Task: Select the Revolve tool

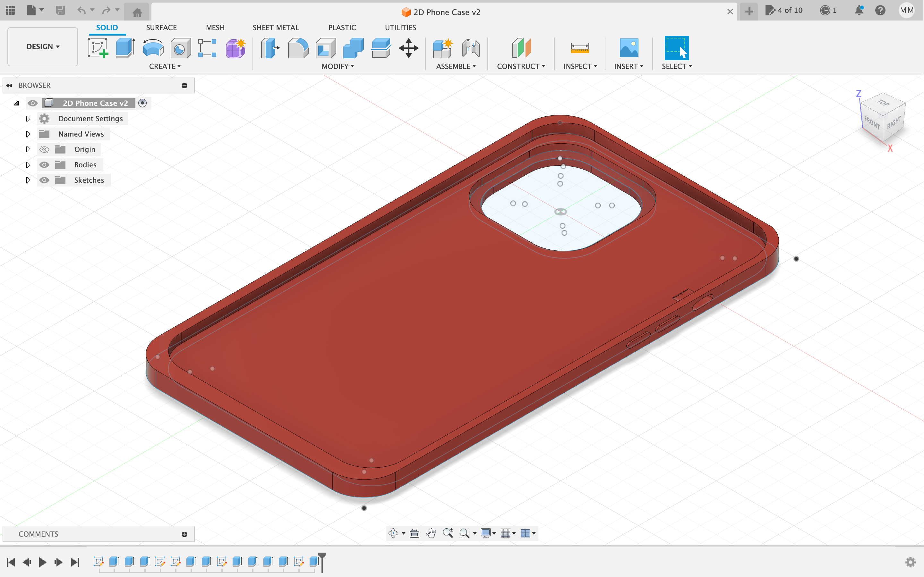Action: 153,48
